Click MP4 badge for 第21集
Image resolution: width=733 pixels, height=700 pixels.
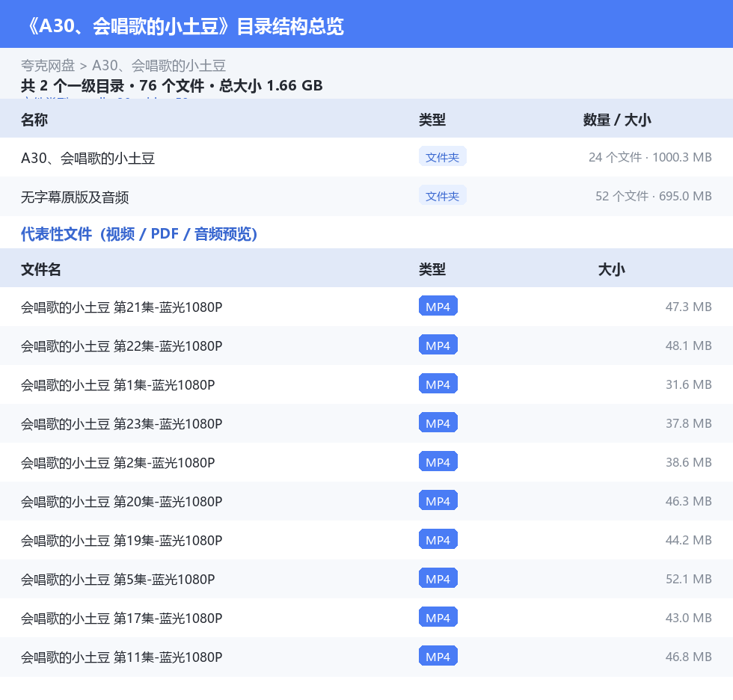(438, 307)
